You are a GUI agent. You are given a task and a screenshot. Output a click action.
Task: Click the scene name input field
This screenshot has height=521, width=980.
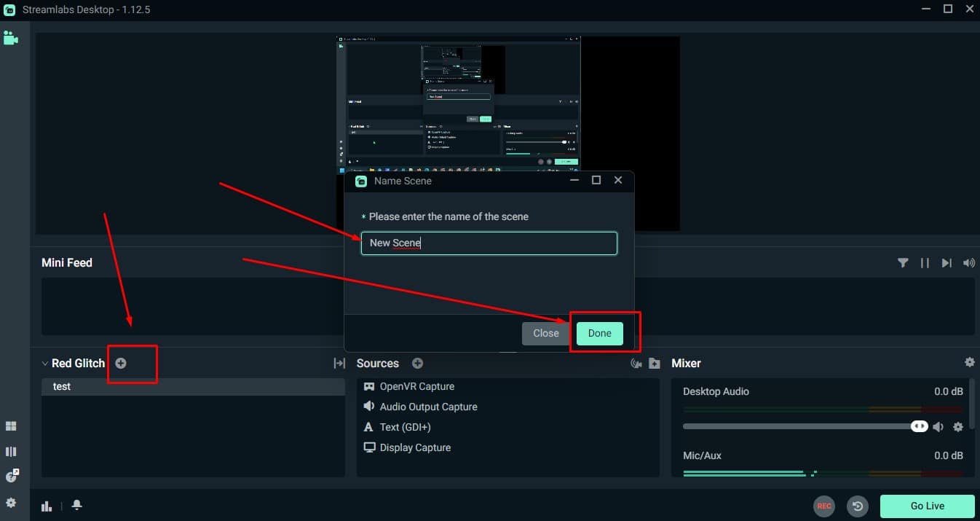tap(489, 243)
